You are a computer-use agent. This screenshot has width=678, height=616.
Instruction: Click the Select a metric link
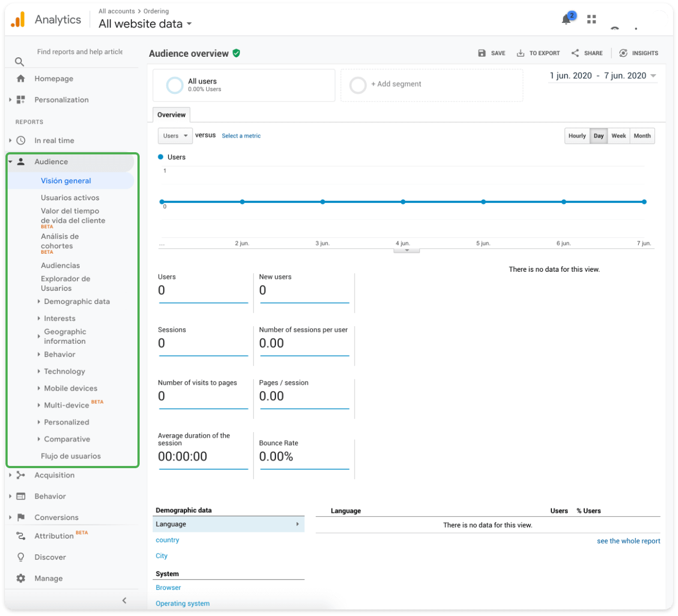click(241, 136)
